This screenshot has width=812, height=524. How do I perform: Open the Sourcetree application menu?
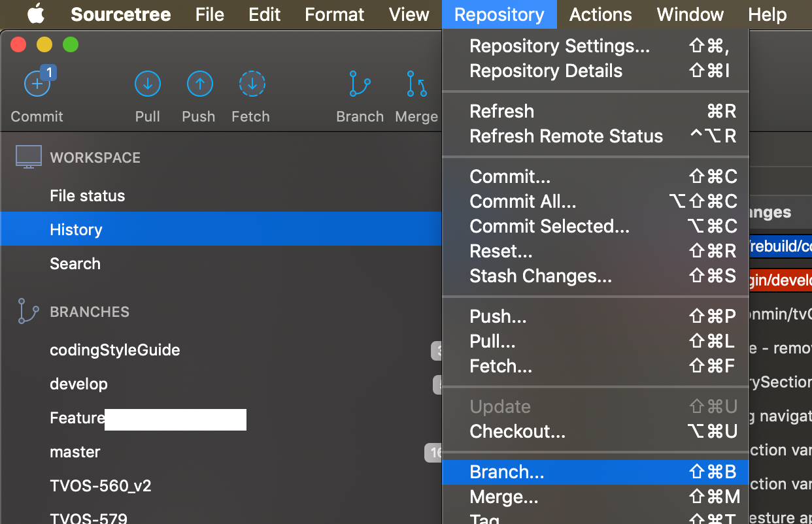(120, 14)
